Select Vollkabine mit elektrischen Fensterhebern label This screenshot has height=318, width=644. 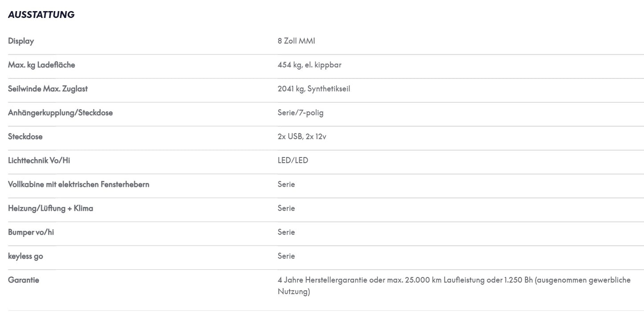(78, 184)
